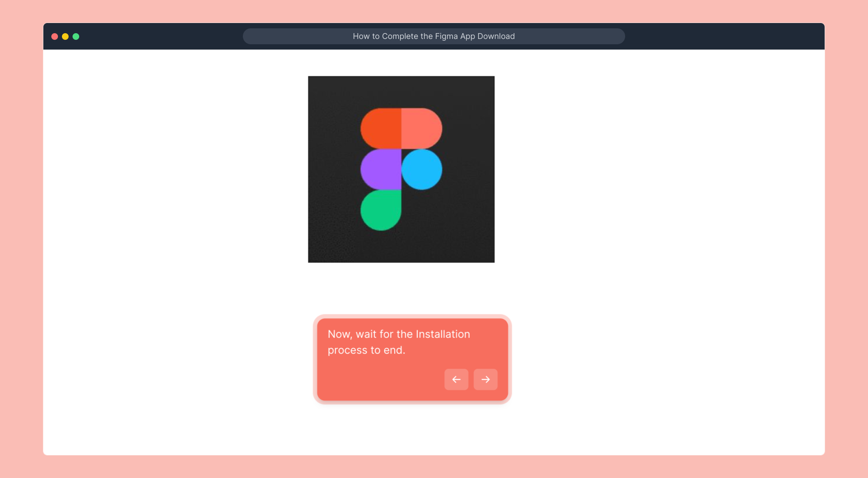This screenshot has width=868, height=478.
Task: Click the 'Figma App Download' title text
Action: click(474, 36)
